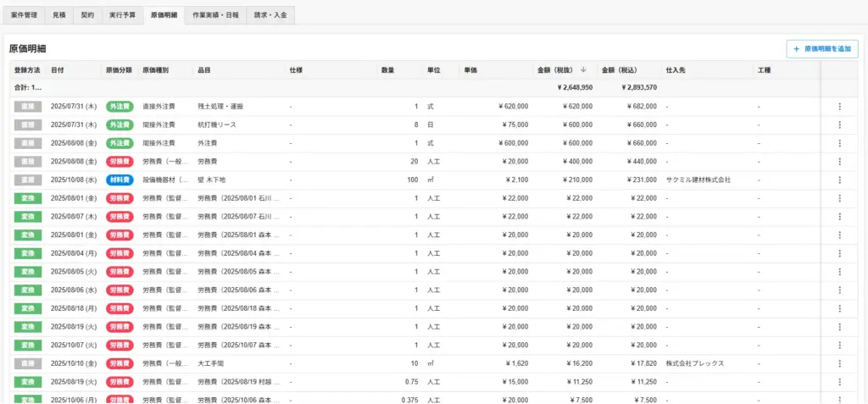Open row menu for 2025/08/01 石川 labor row
The width and height of the screenshot is (868, 404).
coord(839,198)
